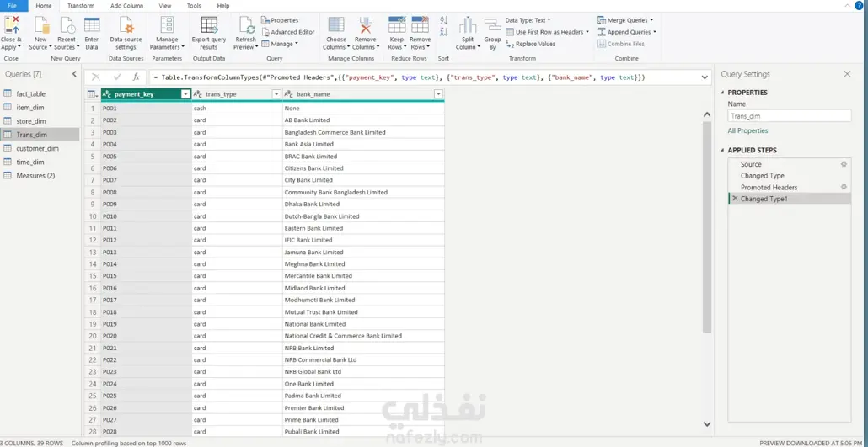Switch to the Transform tab
Image resolution: width=868 pixels, height=447 pixels.
coord(81,6)
